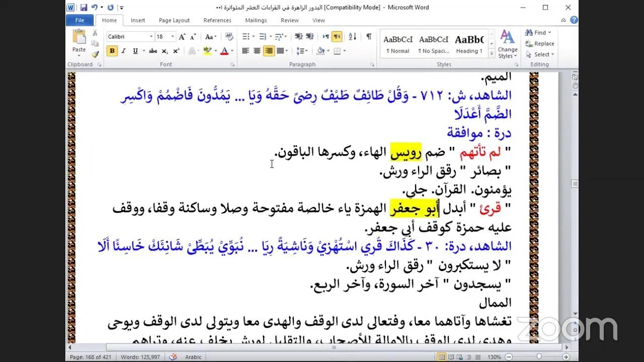Screen dimensions: 644x362
Task: Clear formatting eraser icon
Action: [x=229, y=37]
